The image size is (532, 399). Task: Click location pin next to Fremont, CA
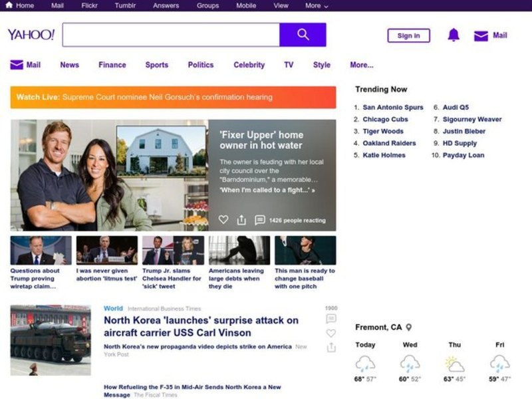(x=409, y=327)
